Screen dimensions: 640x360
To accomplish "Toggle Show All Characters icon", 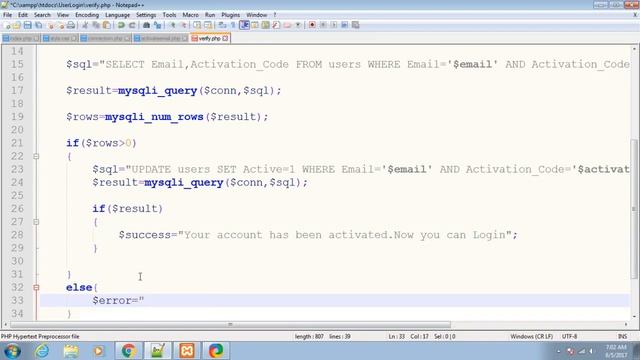I will [233, 25].
